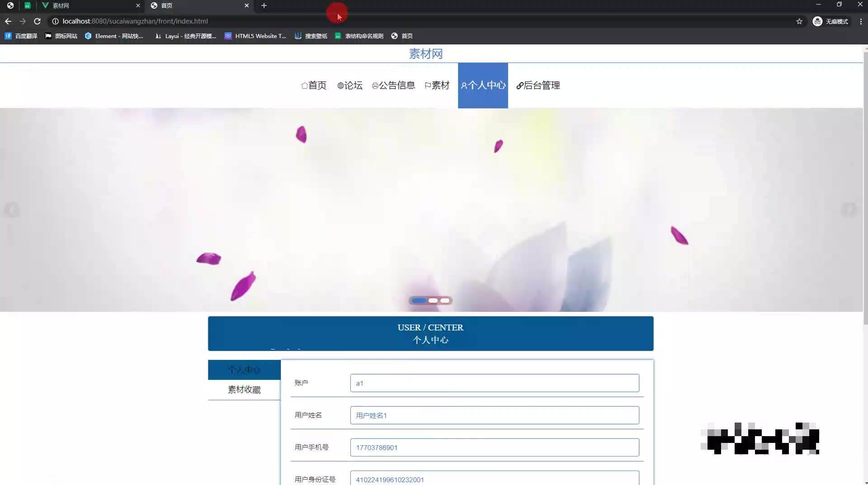Show next banner slide with right arrow
The height and width of the screenshot is (485, 868).
coord(849,209)
